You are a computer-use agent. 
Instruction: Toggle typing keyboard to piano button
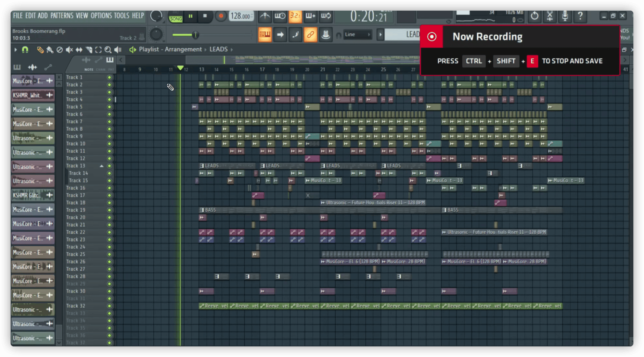(265, 34)
